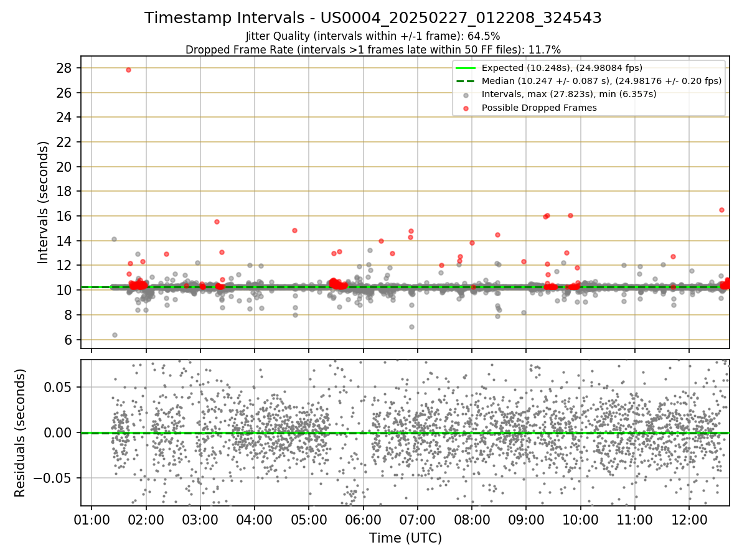Click legend entry "Possible Dropped Frames"
Viewport: 747px width, 560px height.
click(x=539, y=108)
